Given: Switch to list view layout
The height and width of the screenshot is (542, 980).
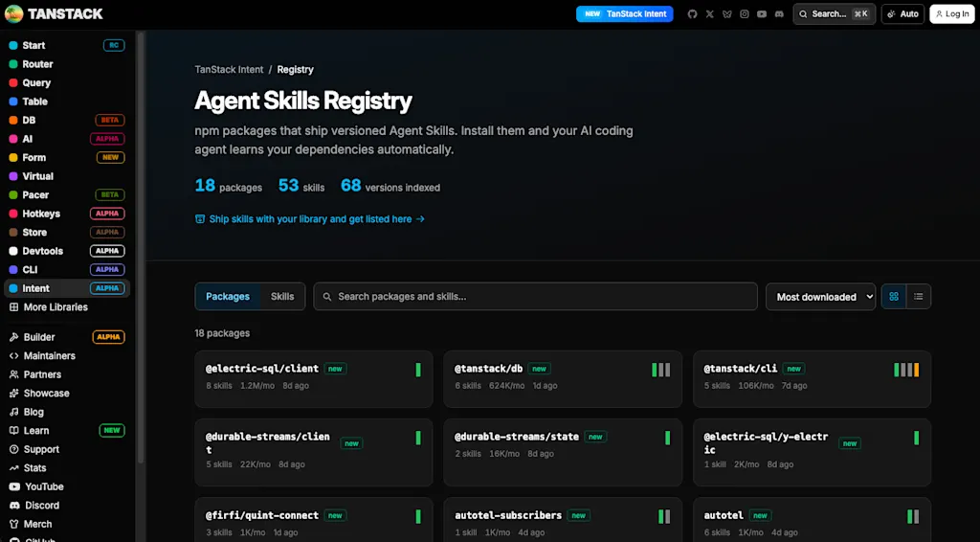Looking at the screenshot, I should [x=918, y=296].
